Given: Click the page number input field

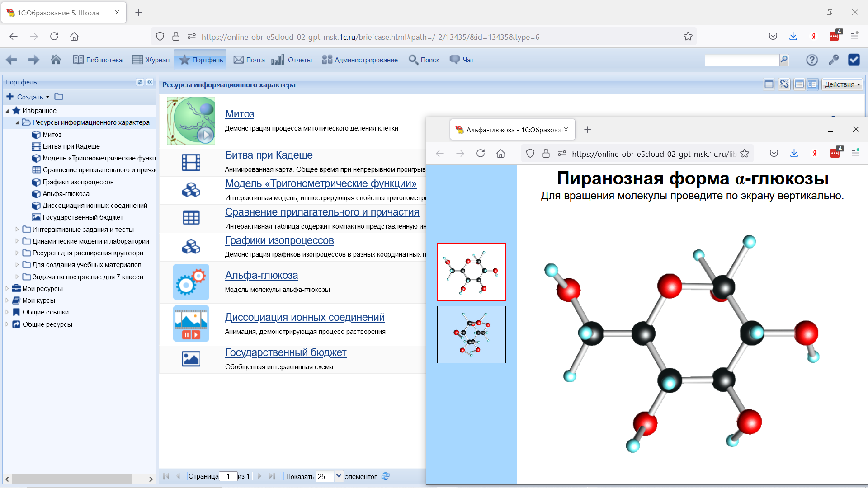Looking at the screenshot, I should [x=228, y=476].
